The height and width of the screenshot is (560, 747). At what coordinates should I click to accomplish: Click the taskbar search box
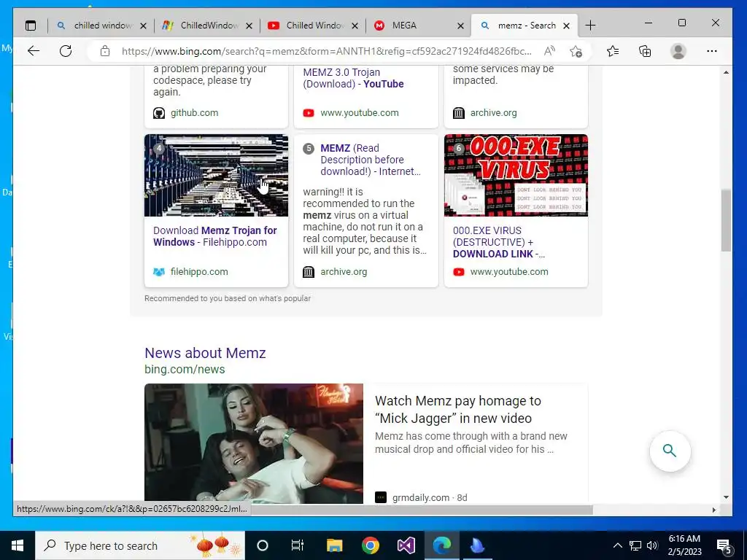pos(140,545)
